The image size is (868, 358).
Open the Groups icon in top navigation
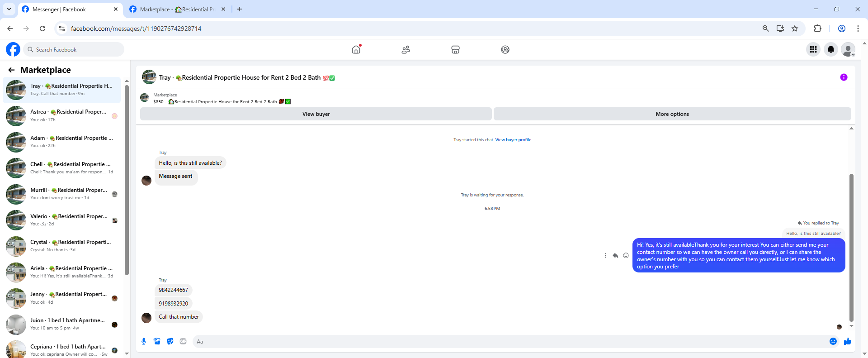coord(505,49)
